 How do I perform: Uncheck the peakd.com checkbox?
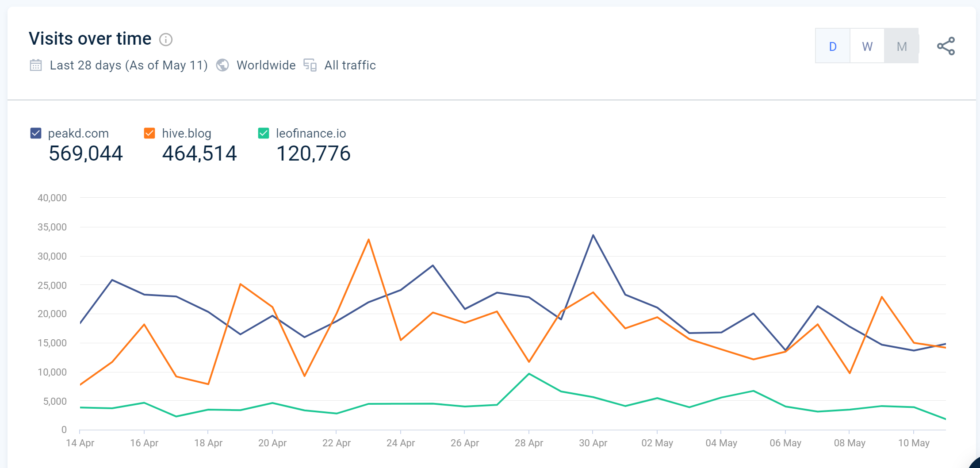pos(36,133)
